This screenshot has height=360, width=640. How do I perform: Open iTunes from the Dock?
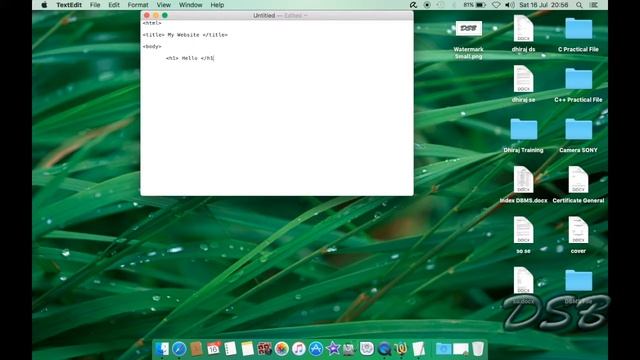coord(299,349)
